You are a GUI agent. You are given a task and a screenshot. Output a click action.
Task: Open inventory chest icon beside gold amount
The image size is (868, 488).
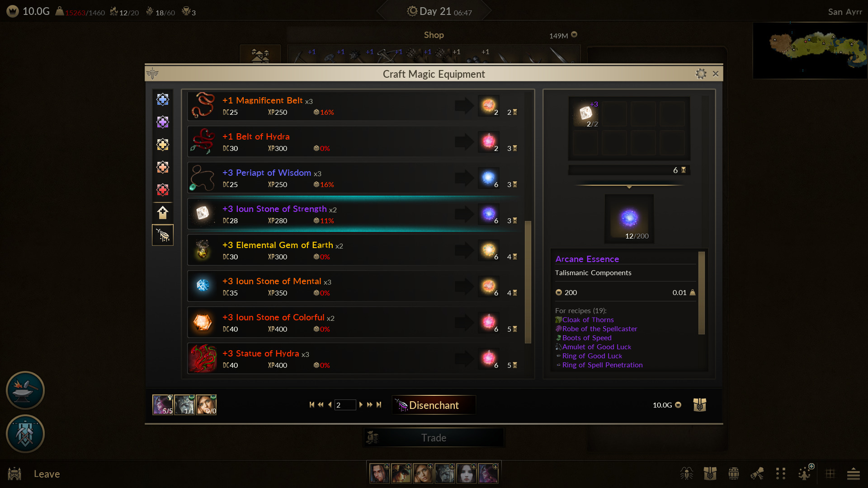click(x=699, y=405)
